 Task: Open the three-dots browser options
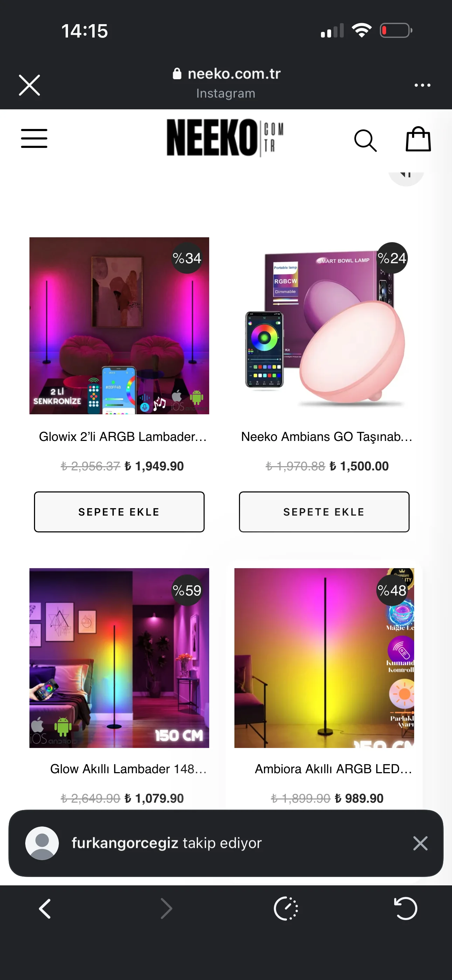point(422,85)
